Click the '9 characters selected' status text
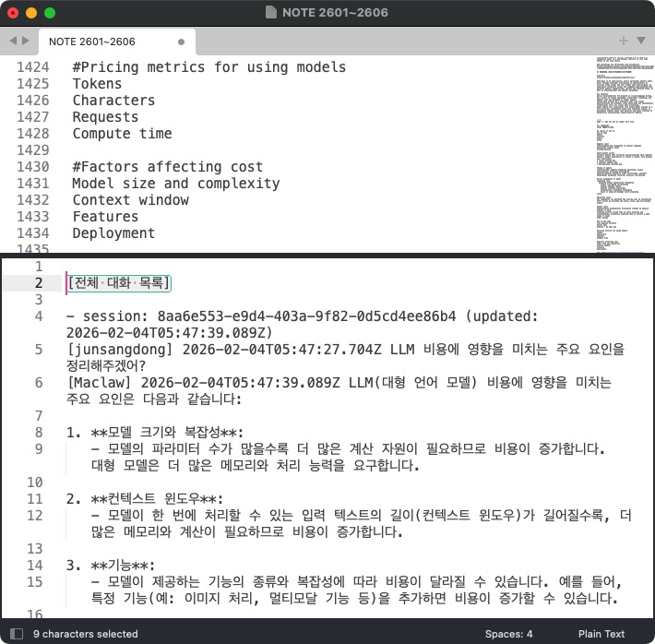 coord(86,634)
